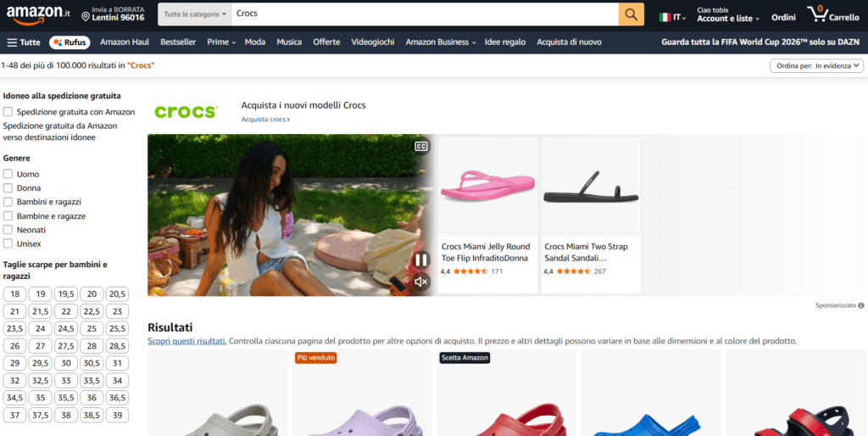Check the Neonati filter

[x=8, y=230]
